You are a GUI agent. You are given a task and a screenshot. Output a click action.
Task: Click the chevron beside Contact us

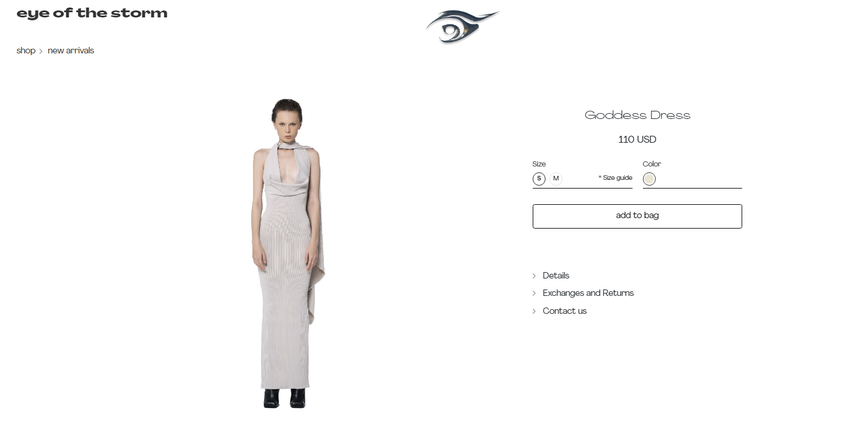point(534,311)
